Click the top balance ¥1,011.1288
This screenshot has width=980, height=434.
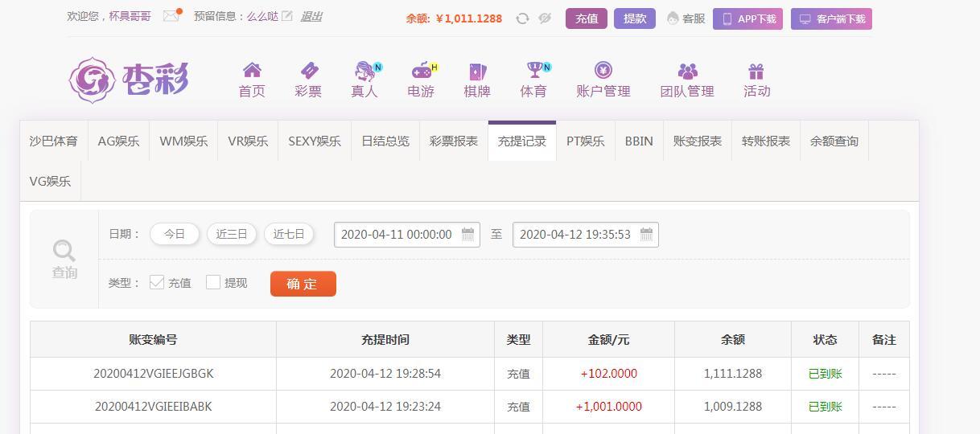coord(468,18)
